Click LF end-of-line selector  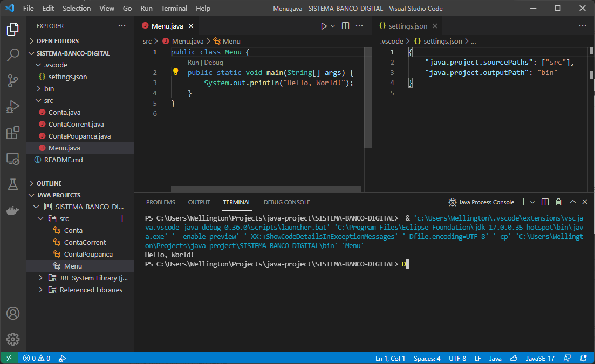(478, 358)
